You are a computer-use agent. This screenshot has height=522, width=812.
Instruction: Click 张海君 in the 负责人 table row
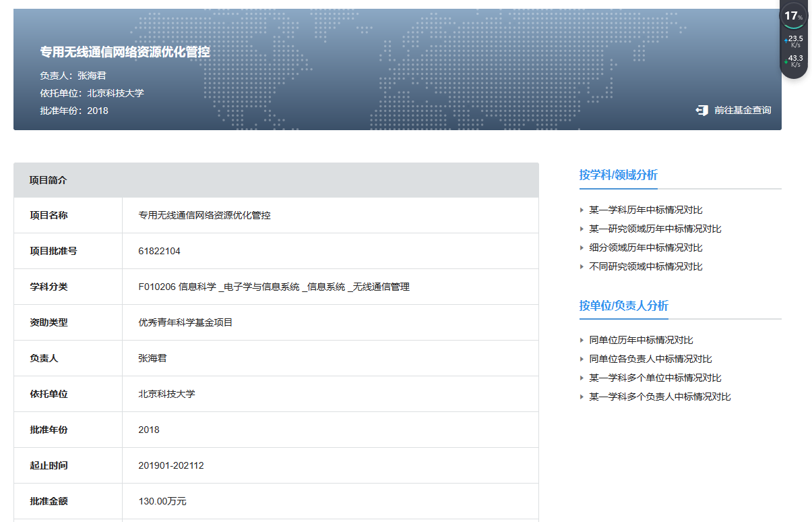[x=152, y=358]
